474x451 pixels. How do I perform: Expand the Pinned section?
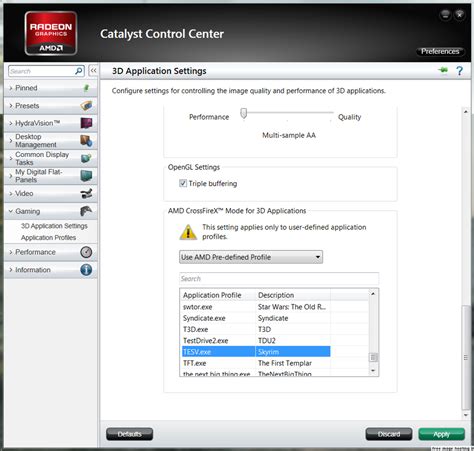tap(51, 88)
